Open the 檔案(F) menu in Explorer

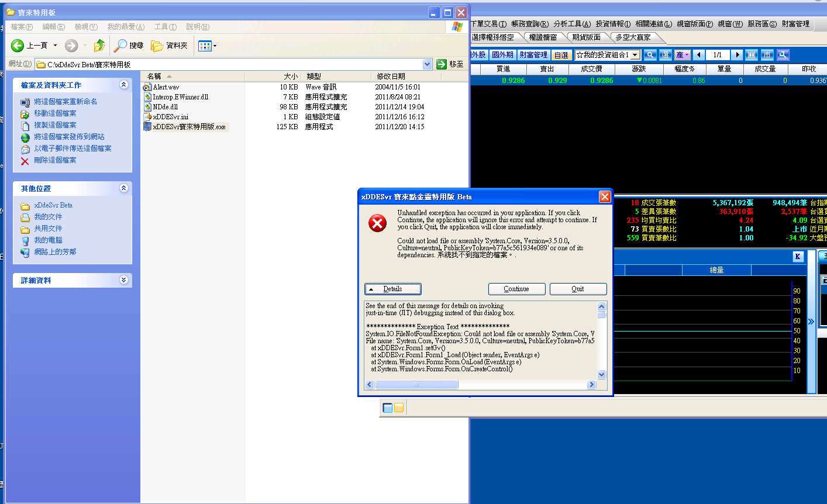coord(22,27)
